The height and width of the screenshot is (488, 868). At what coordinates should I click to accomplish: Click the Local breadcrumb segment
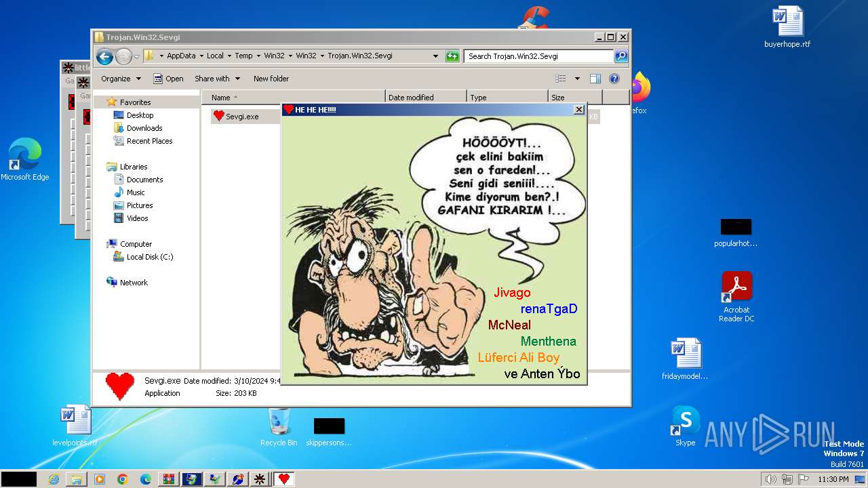tap(215, 56)
